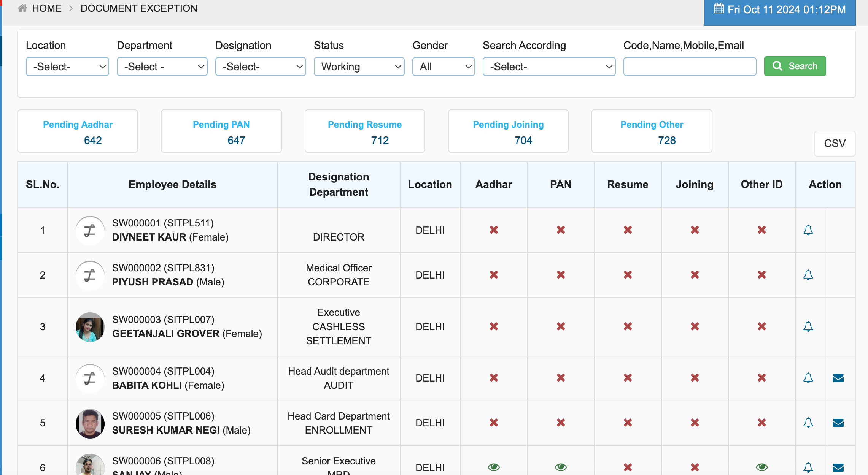The image size is (868, 475).
Task: Click calendar icon beside date
Action: click(x=719, y=9)
